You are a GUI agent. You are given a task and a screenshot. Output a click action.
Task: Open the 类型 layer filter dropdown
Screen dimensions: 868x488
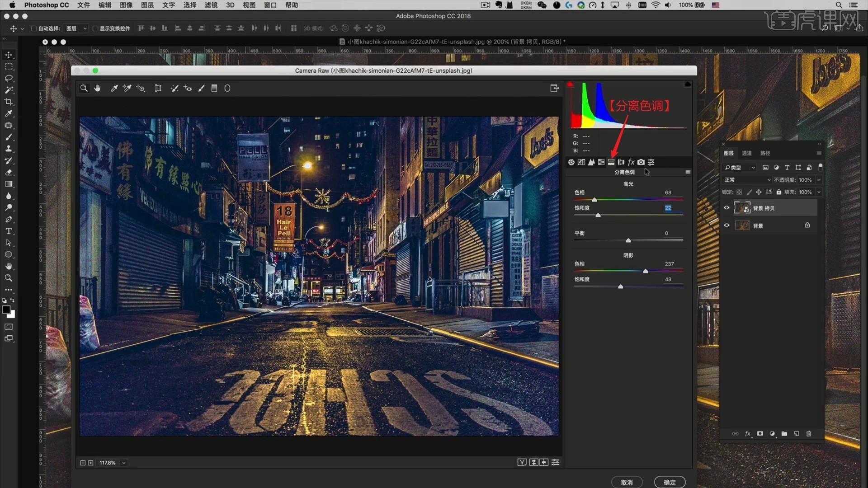pos(740,167)
